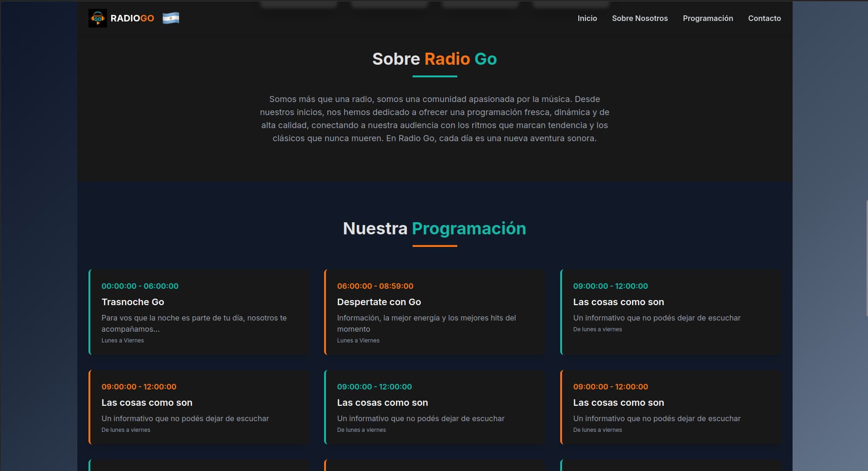868x471 pixels.
Task: Click the 06:00:00 - 08:59:00 time label
Action: pos(375,286)
